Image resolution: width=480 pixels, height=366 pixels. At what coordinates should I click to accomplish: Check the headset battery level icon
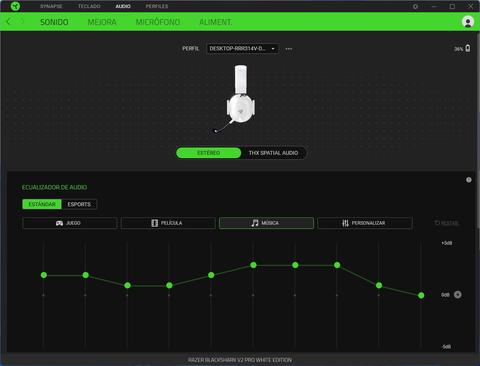(468, 48)
